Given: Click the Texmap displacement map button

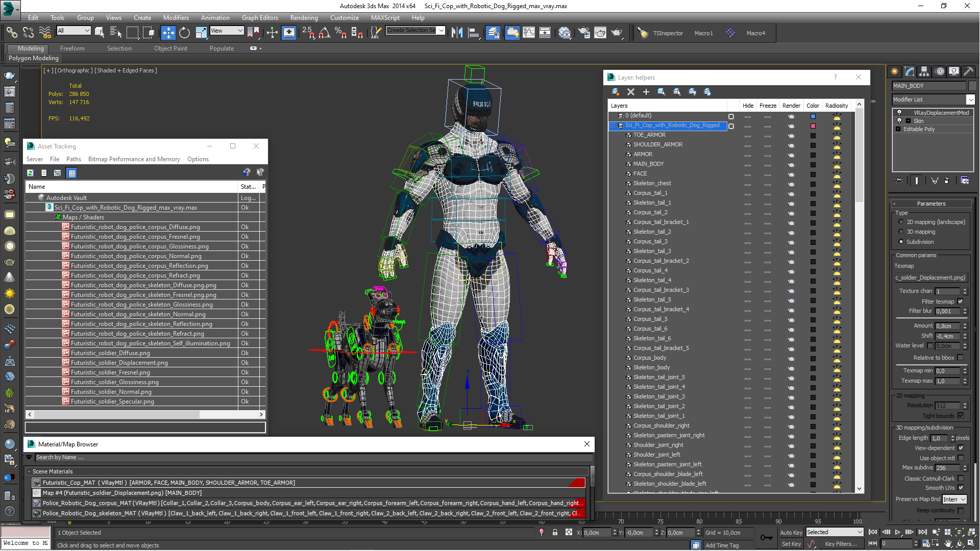Looking at the screenshot, I should coord(930,278).
